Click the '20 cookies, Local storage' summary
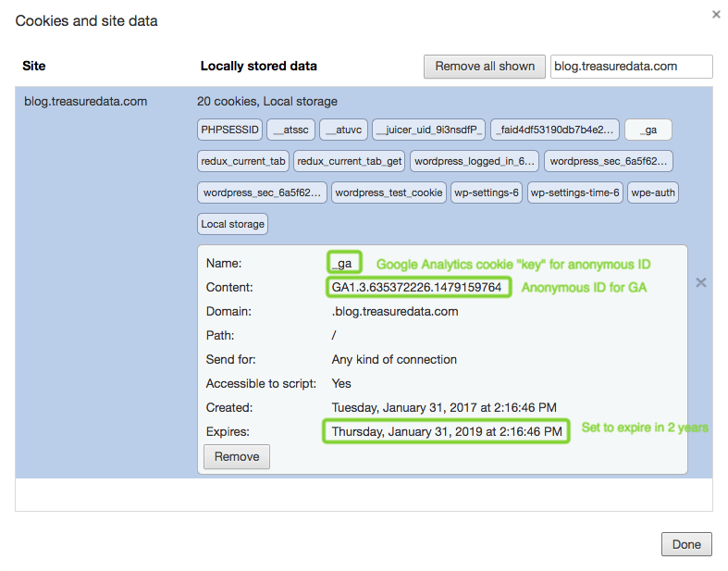The width and height of the screenshot is (728, 571). 267,101
